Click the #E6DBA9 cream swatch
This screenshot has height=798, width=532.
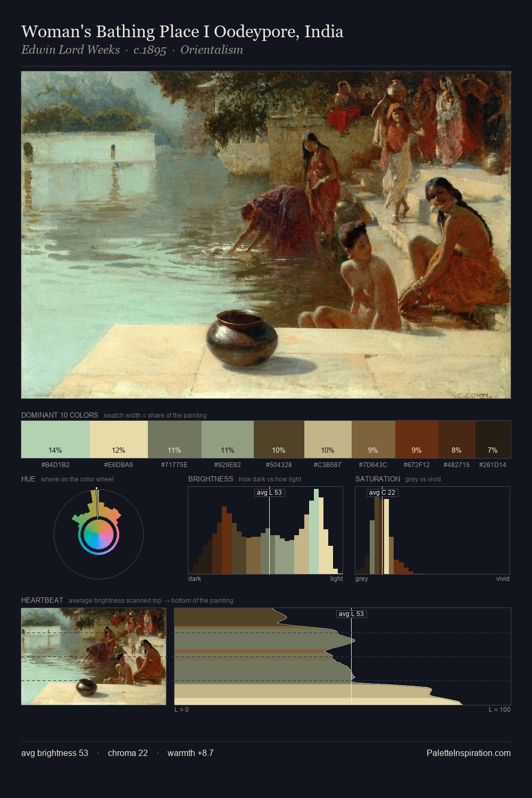[119, 439]
